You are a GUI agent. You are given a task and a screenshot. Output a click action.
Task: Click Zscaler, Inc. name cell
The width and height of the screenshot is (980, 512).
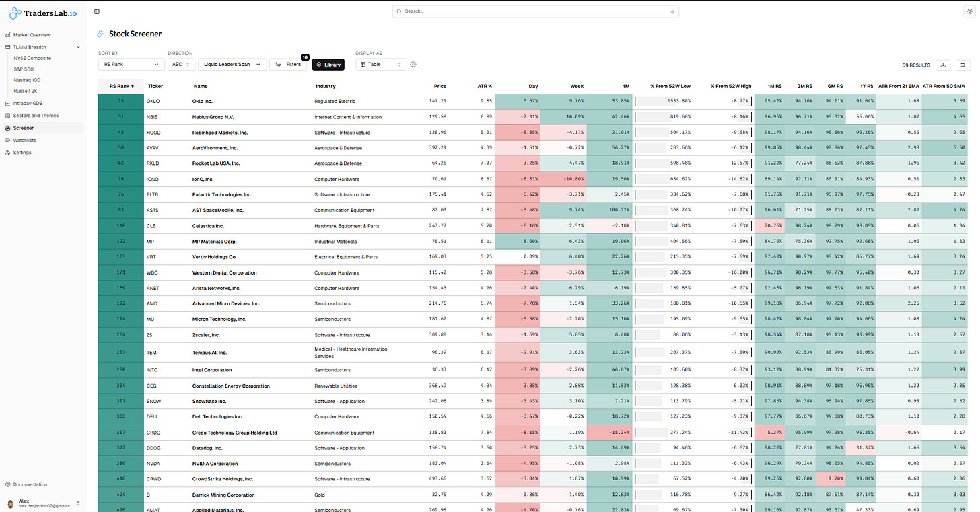tap(206, 335)
